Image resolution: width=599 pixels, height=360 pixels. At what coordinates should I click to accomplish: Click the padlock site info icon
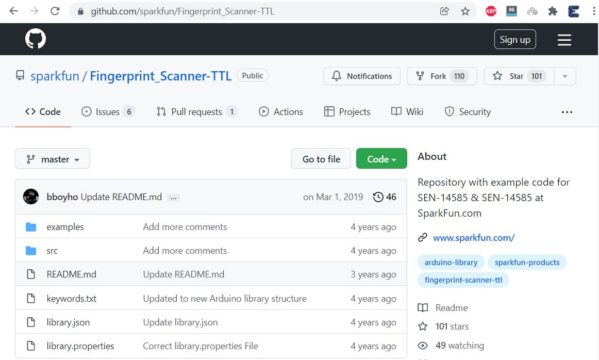[x=80, y=11]
